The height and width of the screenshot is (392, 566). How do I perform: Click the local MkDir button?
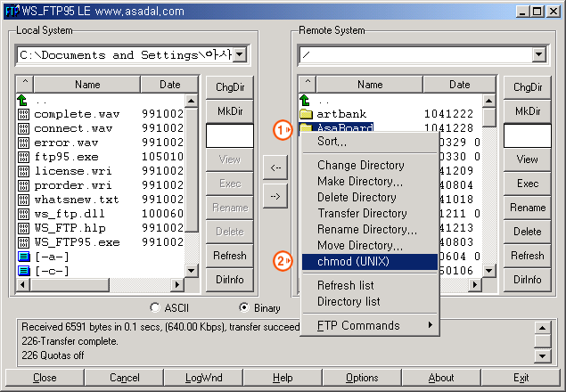(230, 111)
